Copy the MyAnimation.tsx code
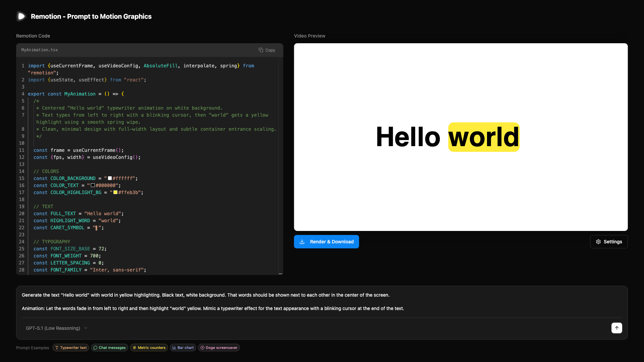644x362 pixels. pos(267,50)
